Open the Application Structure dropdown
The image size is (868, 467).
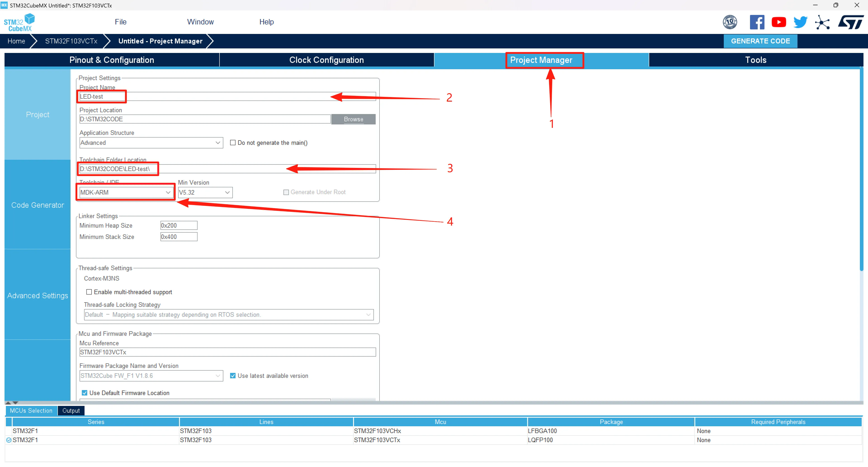coord(151,143)
